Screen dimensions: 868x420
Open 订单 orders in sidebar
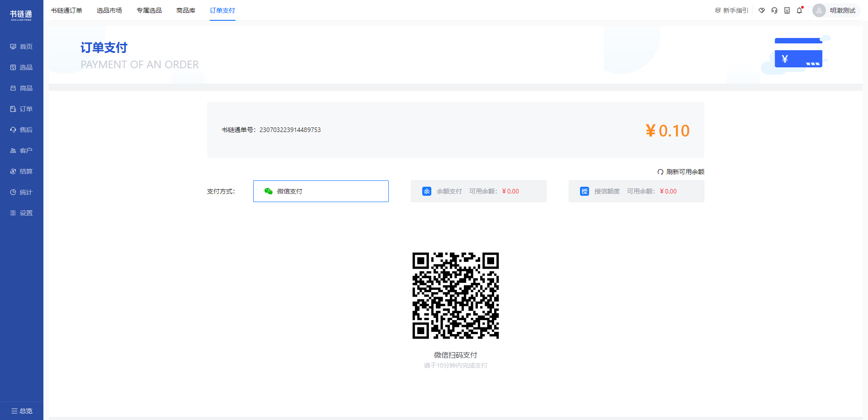(21, 109)
